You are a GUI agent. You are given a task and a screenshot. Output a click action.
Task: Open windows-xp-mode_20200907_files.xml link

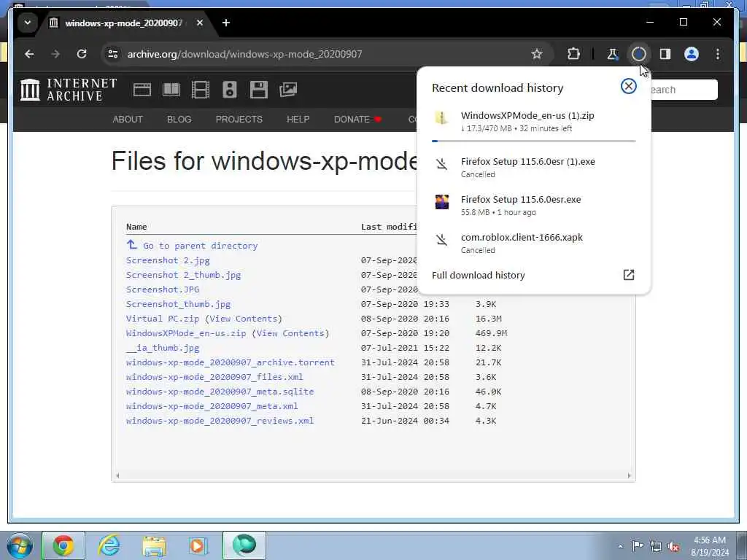214,377
